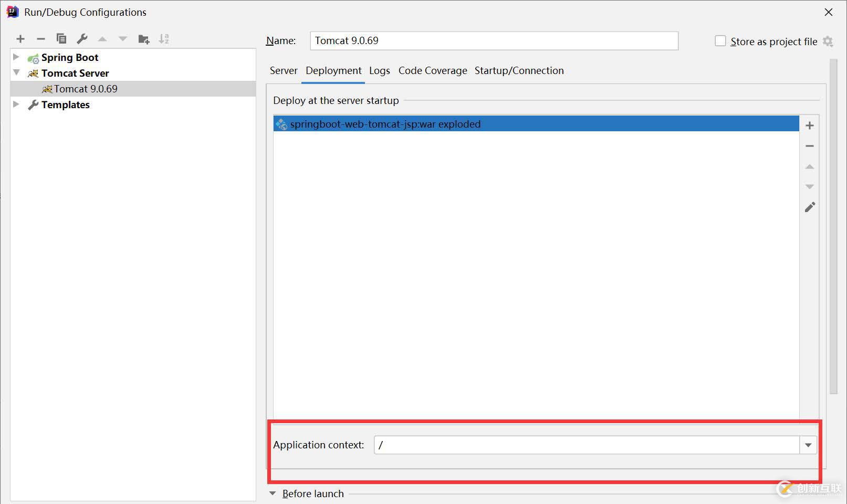847x504 pixels.
Task: Click the Templates wrench icon in tree
Action: pyautogui.click(x=33, y=105)
